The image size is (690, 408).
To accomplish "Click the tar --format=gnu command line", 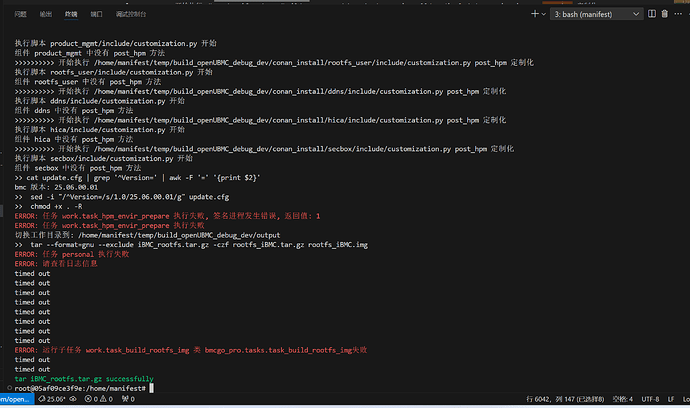I will 191,244.
